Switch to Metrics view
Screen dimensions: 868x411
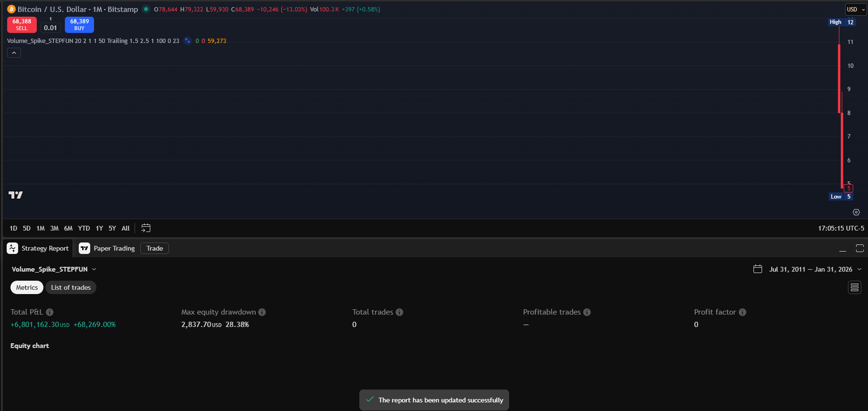27,287
